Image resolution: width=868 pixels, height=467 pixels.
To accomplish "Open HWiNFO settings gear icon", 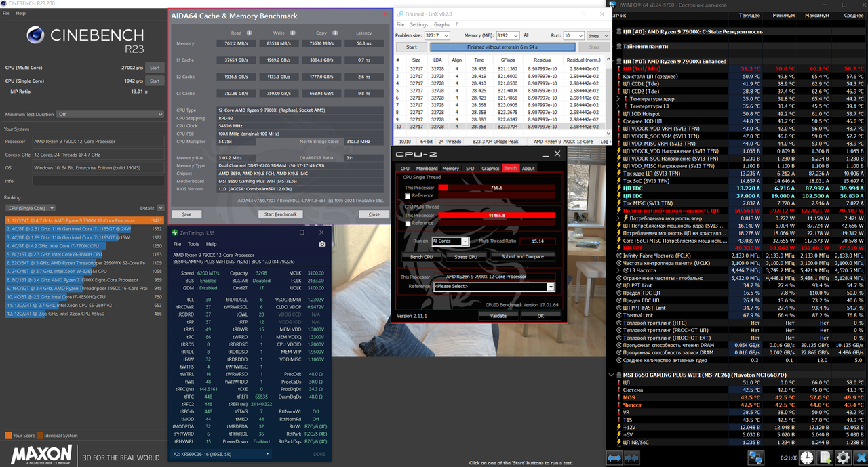I will point(844,458).
